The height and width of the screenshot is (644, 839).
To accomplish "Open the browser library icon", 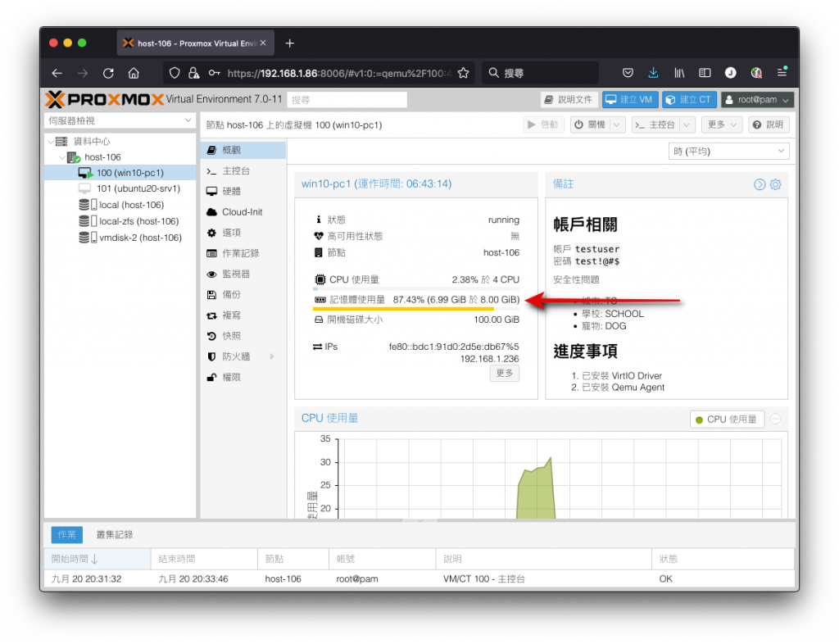I will coord(679,73).
